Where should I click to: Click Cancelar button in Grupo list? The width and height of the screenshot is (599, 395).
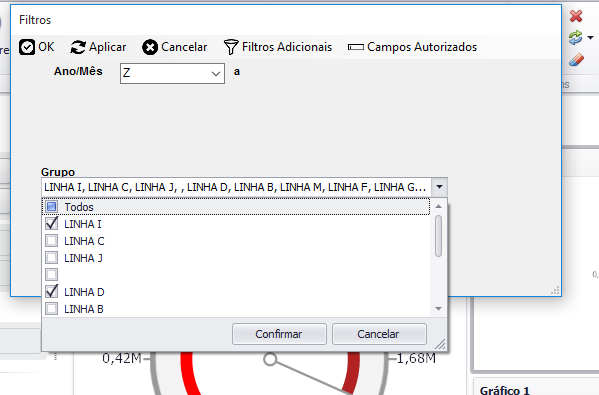(x=379, y=334)
